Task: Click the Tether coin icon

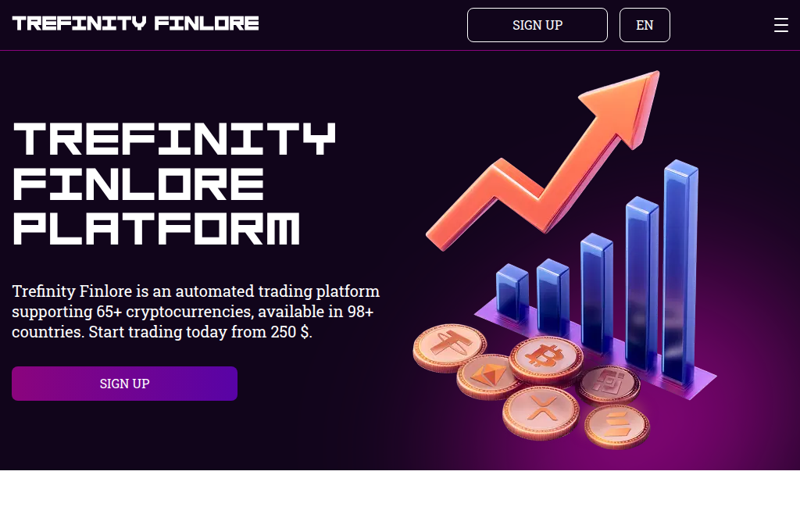Action: click(x=449, y=346)
